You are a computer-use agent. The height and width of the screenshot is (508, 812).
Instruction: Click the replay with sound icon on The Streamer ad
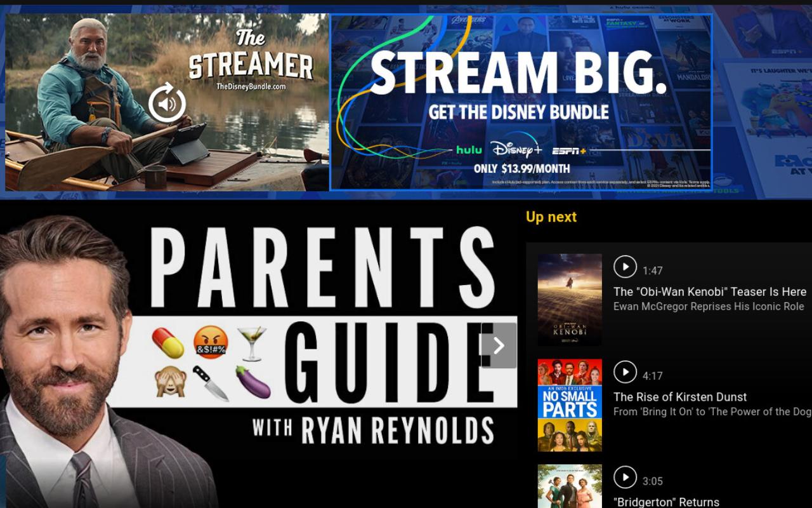[x=167, y=104]
